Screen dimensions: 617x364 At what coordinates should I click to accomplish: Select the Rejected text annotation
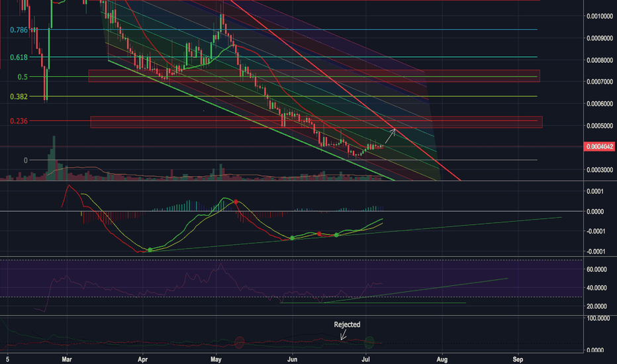(347, 325)
